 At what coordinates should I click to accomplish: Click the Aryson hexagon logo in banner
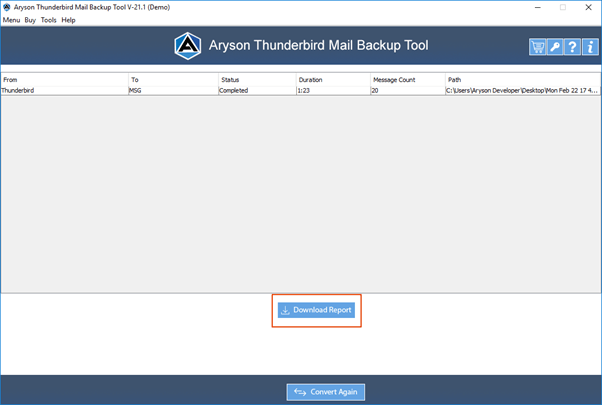[188, 46]
